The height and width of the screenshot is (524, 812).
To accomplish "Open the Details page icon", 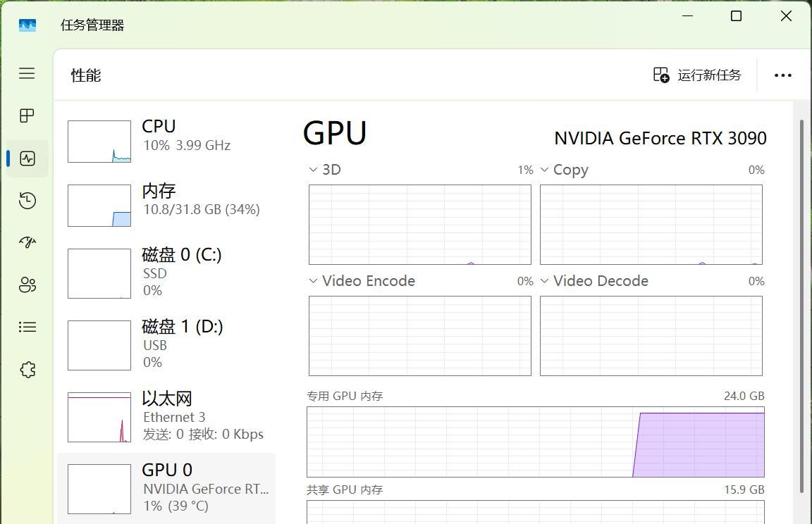I will [27, 327].
